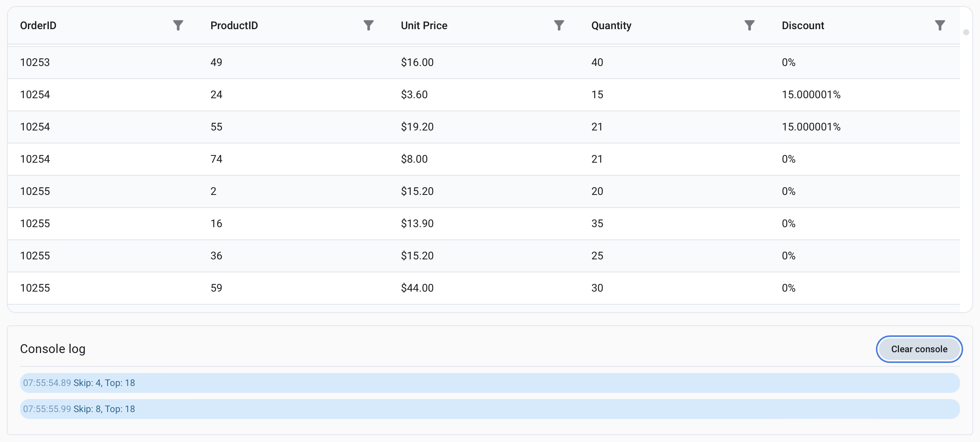Select the $19.20 unit price cell
Viewport: 980px width, 442px height.
coord(484,127)
